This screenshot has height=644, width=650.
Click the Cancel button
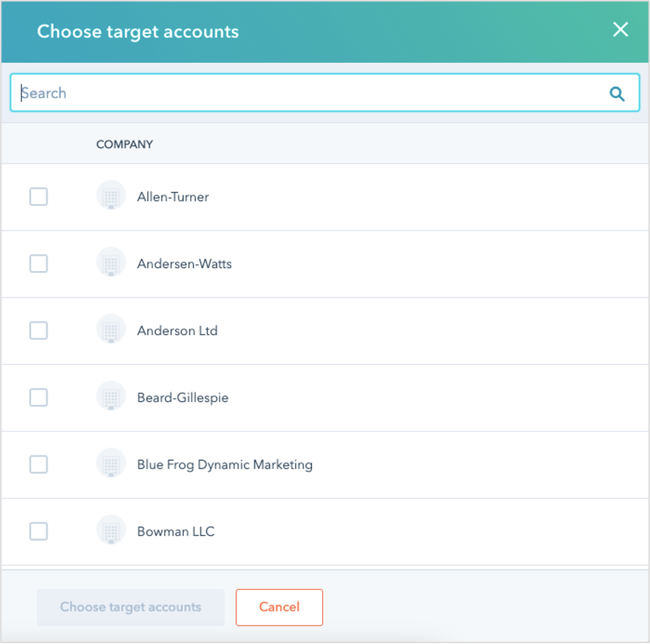click(x=279, y=607)
